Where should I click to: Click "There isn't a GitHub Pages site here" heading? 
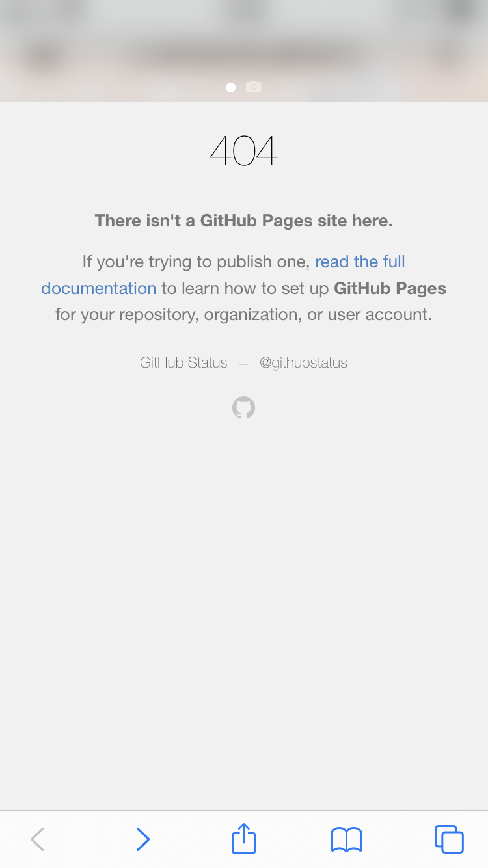[x=244, y=221]
